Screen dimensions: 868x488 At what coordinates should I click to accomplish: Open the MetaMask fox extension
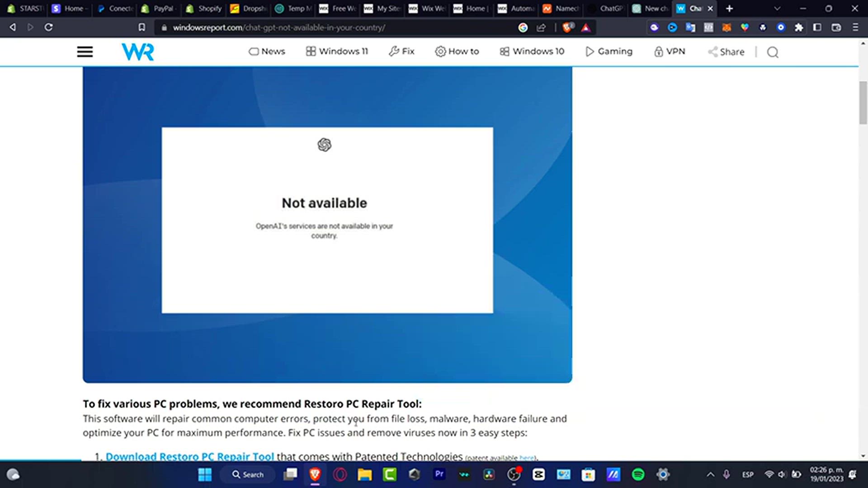coord(726,28)
